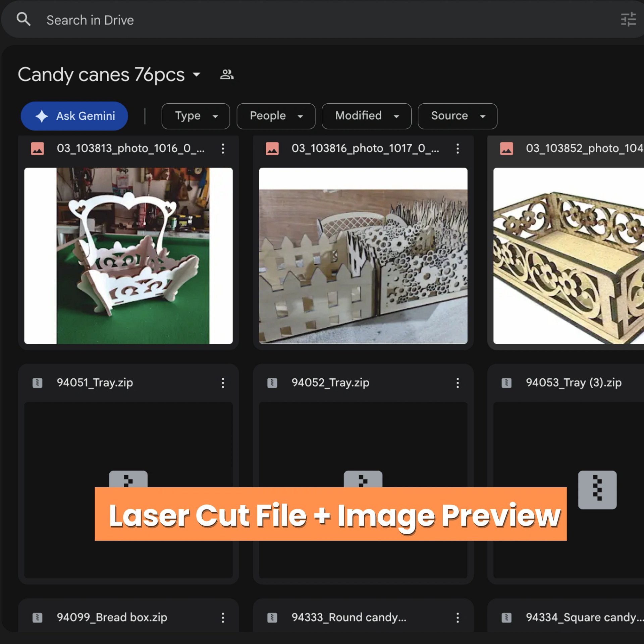Open shared folder people icon
644x644 pixels.
point(227,74)
